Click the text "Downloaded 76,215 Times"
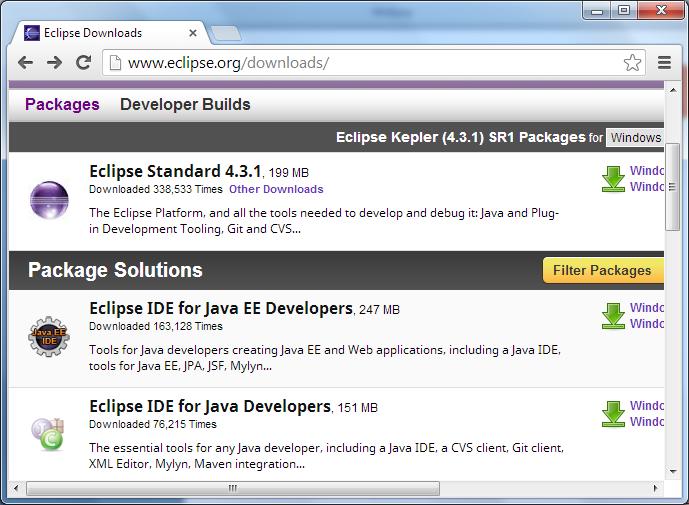689x505 pixels. [x=152, y=425]
